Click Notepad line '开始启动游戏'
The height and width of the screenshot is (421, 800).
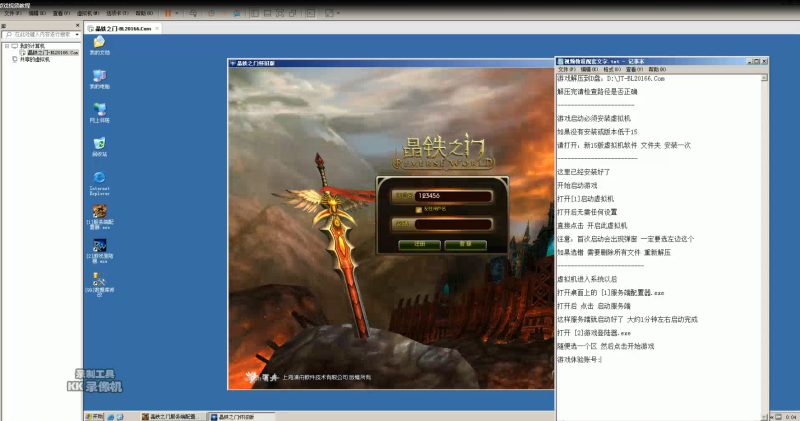(577, 186)
